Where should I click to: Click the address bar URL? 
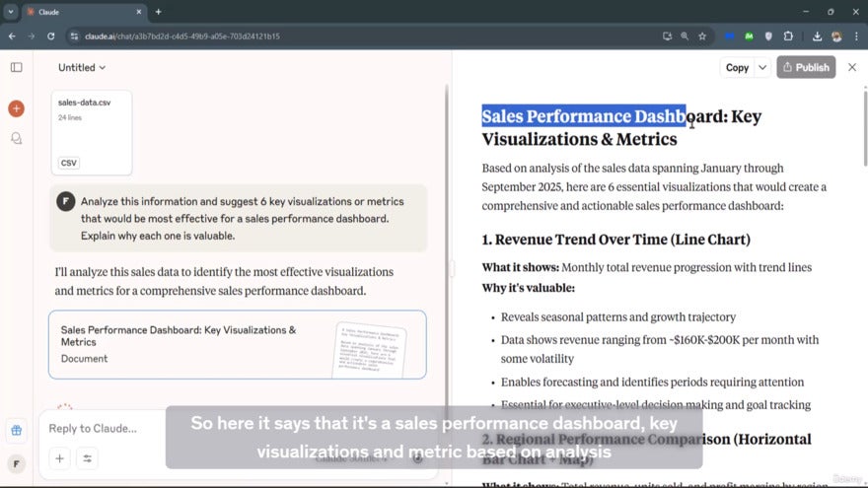[182, 35]
